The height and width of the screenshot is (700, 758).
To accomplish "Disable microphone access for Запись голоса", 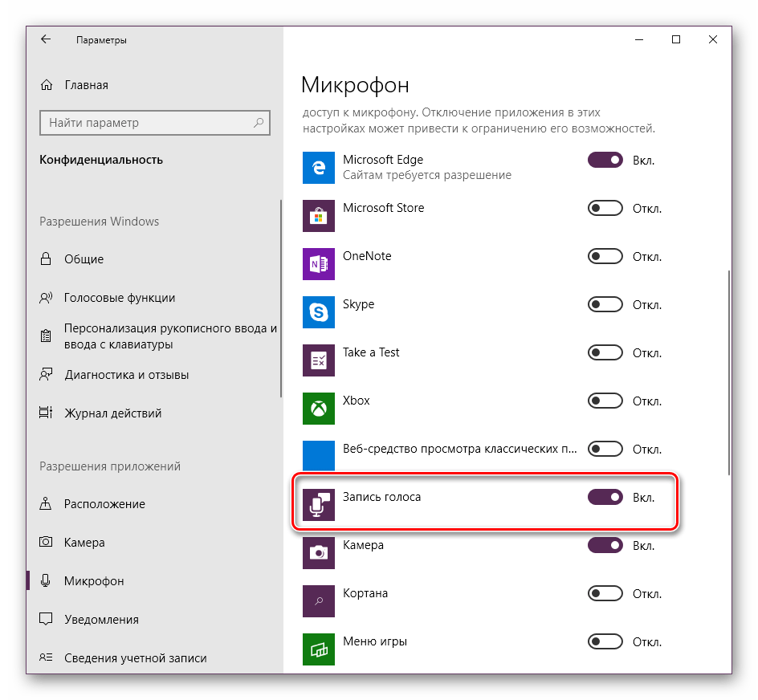I will (x=605, y=498).
